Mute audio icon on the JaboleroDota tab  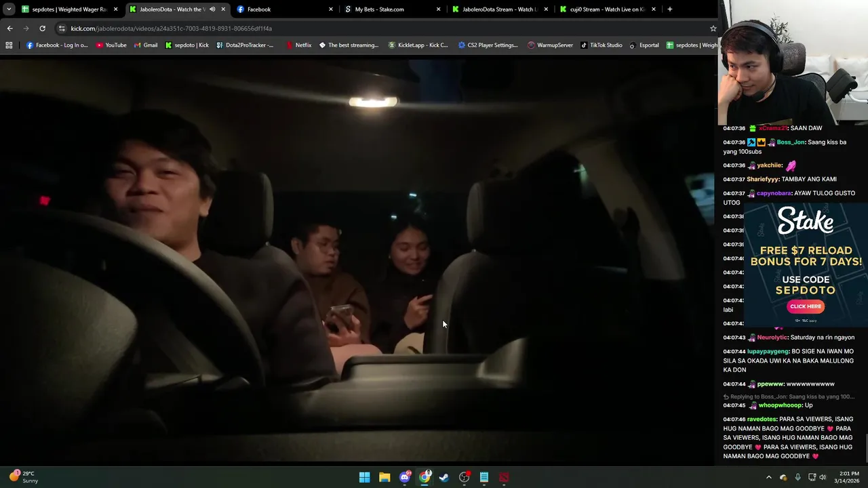(212, 9)
